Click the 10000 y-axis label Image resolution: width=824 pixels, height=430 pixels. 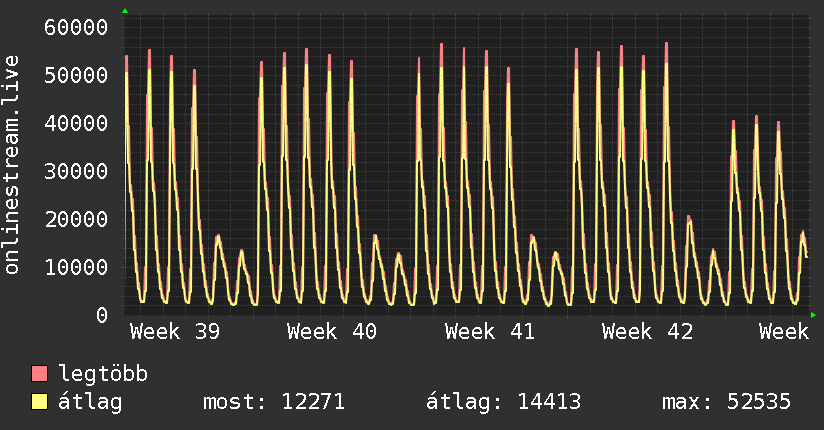76,267
